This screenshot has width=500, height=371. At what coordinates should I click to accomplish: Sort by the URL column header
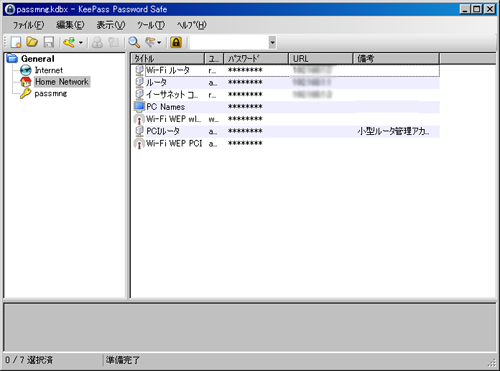pos(321,59)
